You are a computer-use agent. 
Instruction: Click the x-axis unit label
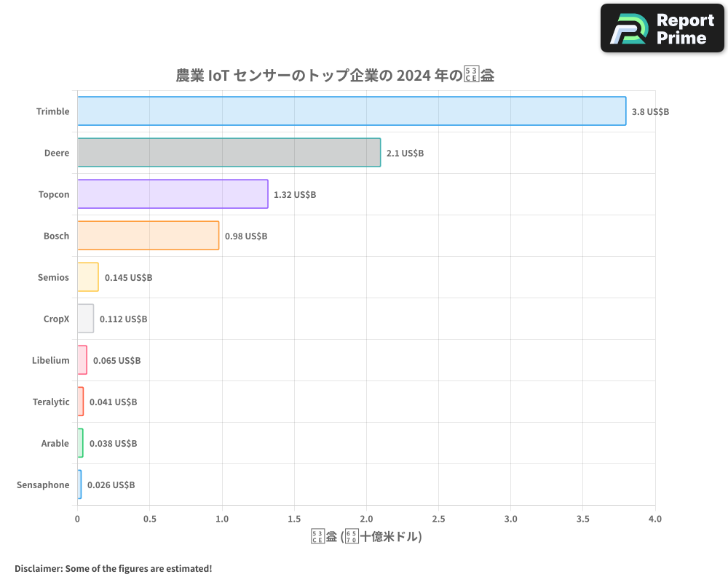(x=366, y=535)
